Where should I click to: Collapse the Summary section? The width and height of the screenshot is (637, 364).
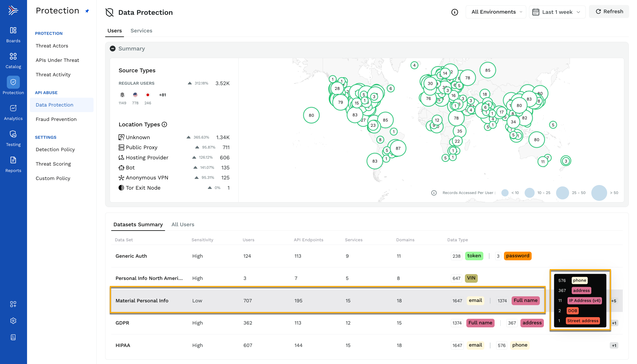coord(113,48)
